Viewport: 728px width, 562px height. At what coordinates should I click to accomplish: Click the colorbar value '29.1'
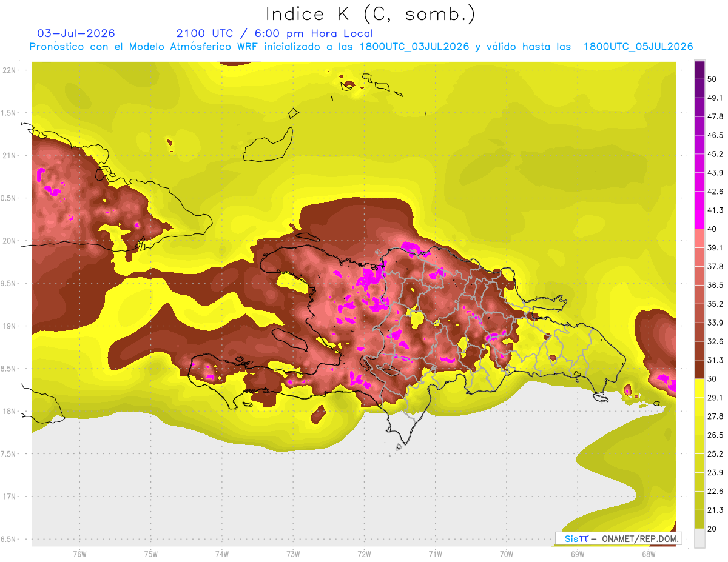tap(715, 398)
